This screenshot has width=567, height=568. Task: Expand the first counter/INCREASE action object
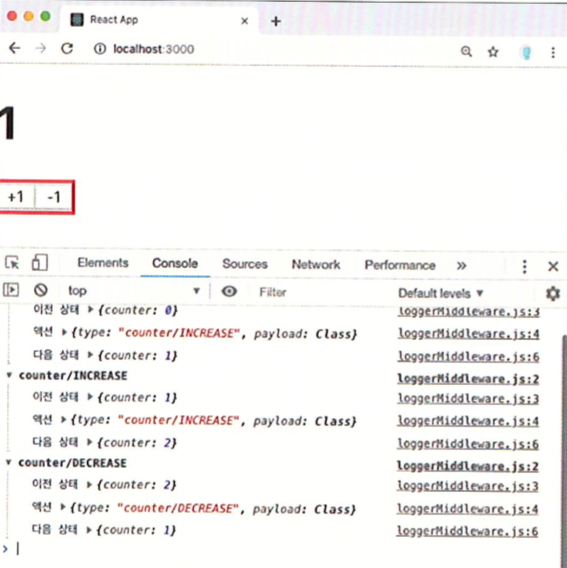click(64, 332)
